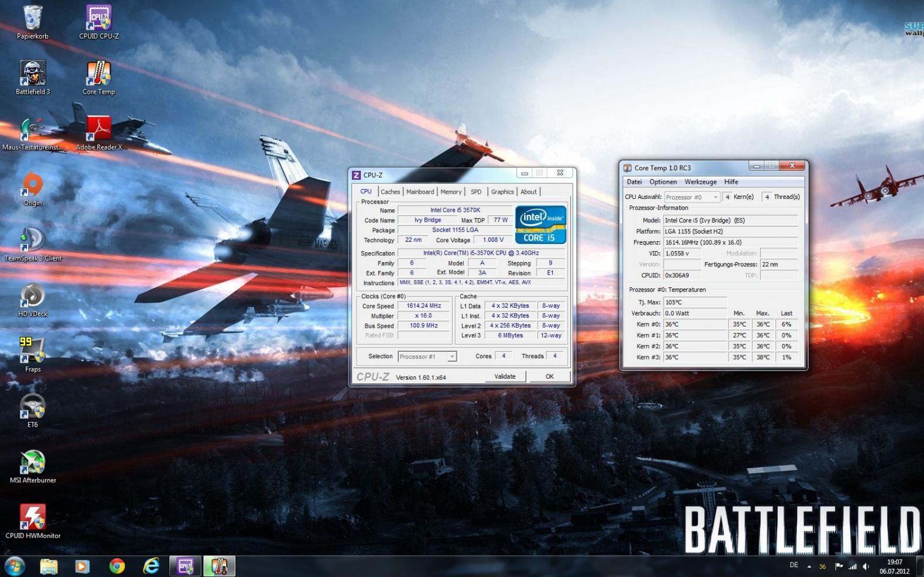Viewport: 924px width, 577px height.
Task: Launch Internet Explorer from taskbar
Action: coord(151,566)
